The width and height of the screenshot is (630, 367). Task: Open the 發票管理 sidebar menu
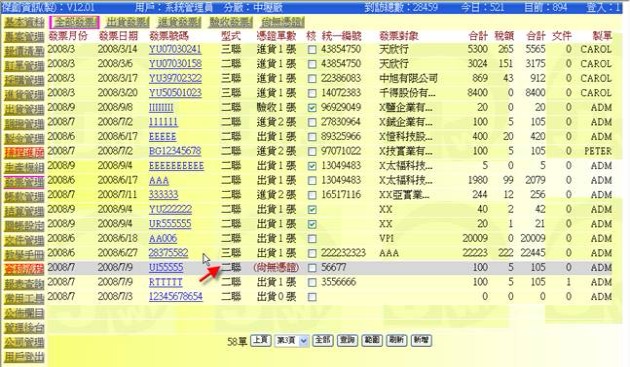click(24, 182)
